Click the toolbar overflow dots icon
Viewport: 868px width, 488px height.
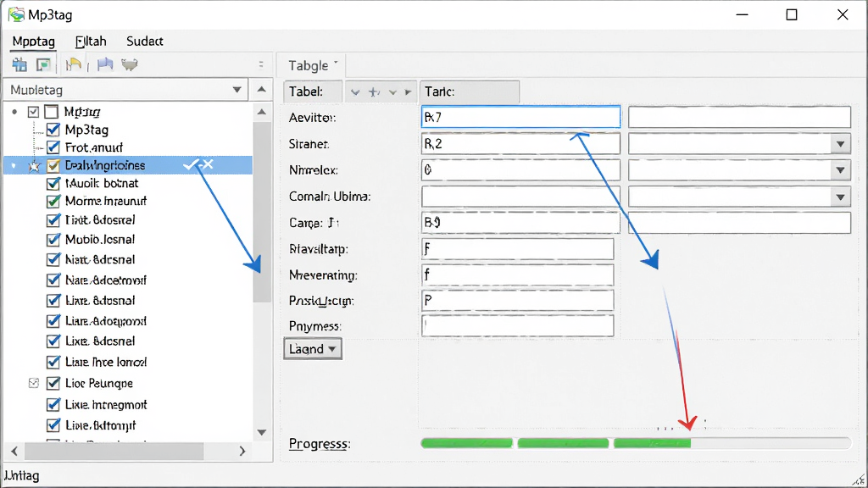coord(261,64)
